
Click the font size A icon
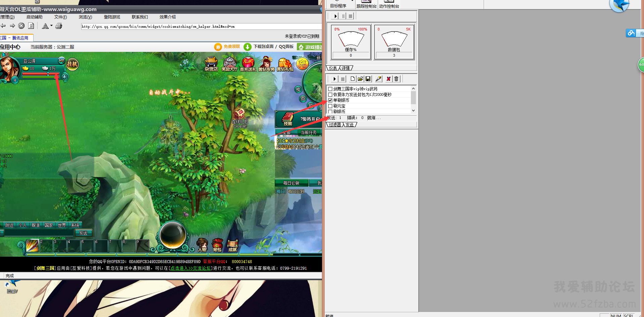[45, 26]
